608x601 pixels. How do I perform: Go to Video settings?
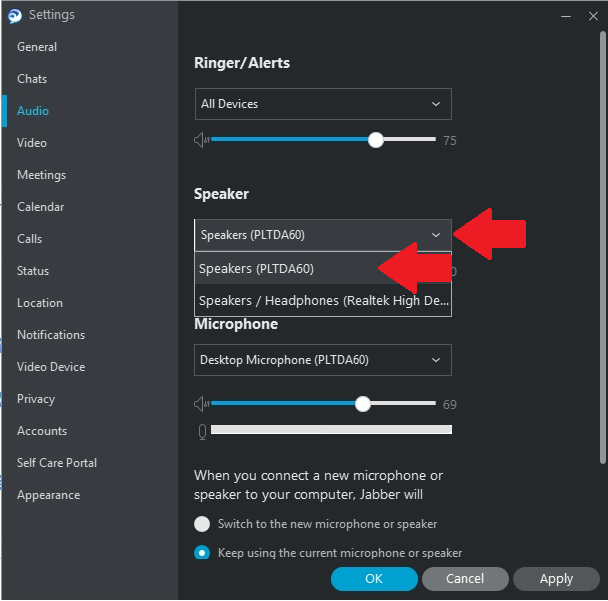coord(32,143)
